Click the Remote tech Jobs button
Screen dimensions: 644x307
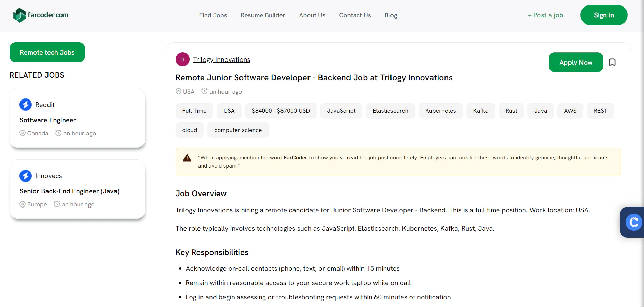click(47, 52)
